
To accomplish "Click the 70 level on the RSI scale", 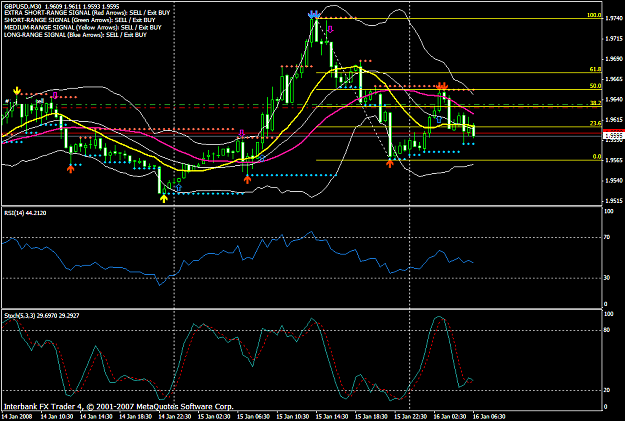I will tap(607, 237).
